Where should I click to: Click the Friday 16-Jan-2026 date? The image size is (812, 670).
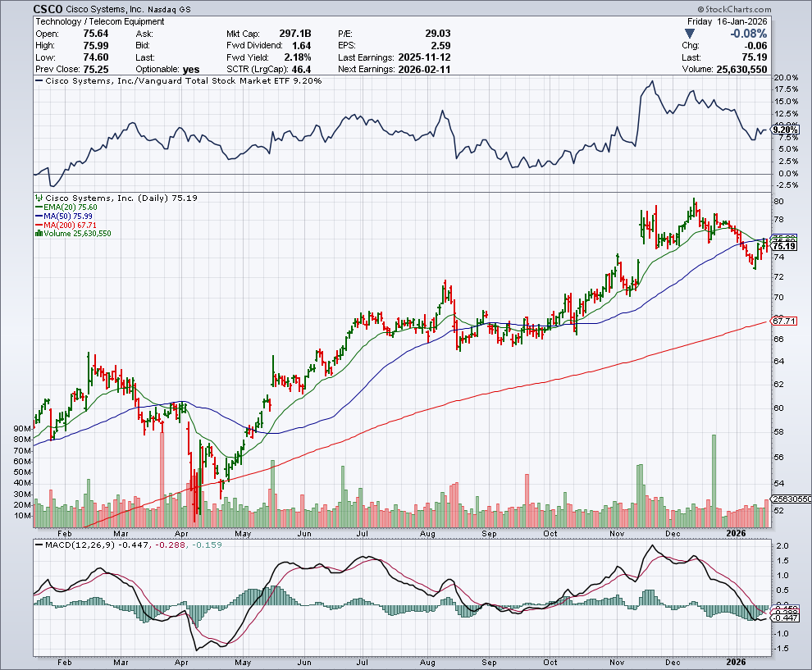click(727, 22)
